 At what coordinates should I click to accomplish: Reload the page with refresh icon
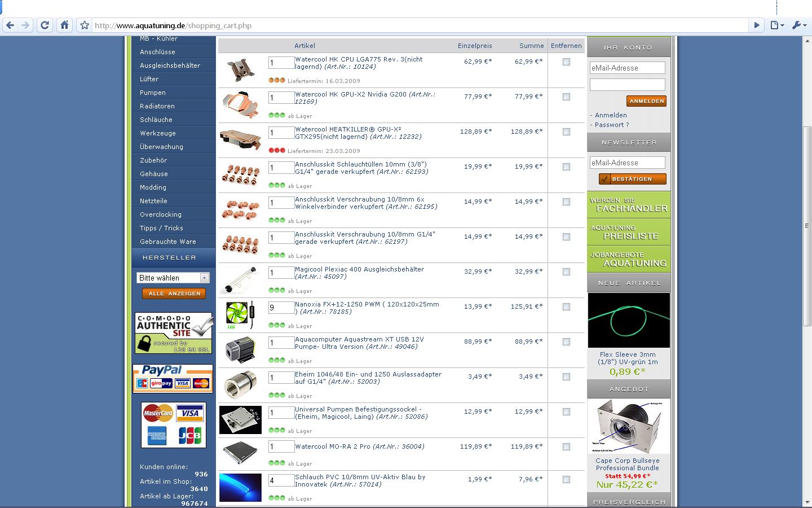click(x=45, y=25)
